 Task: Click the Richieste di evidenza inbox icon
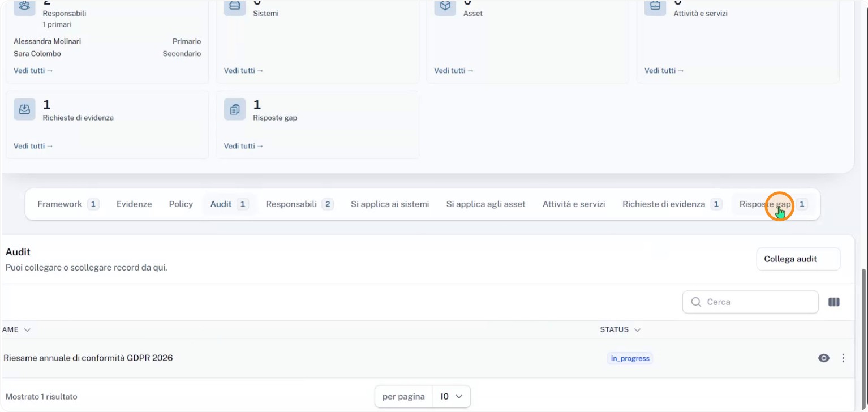(24, 109)
